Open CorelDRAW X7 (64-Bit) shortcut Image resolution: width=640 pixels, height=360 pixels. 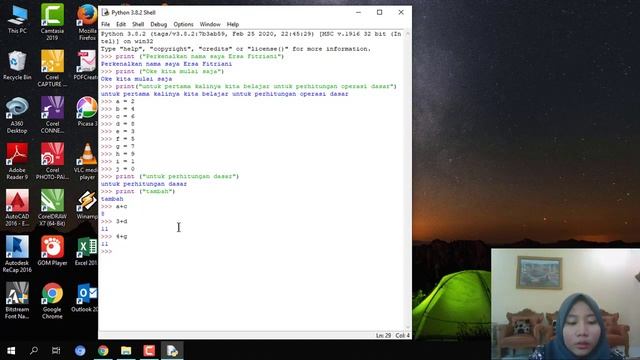click(52, 208)
